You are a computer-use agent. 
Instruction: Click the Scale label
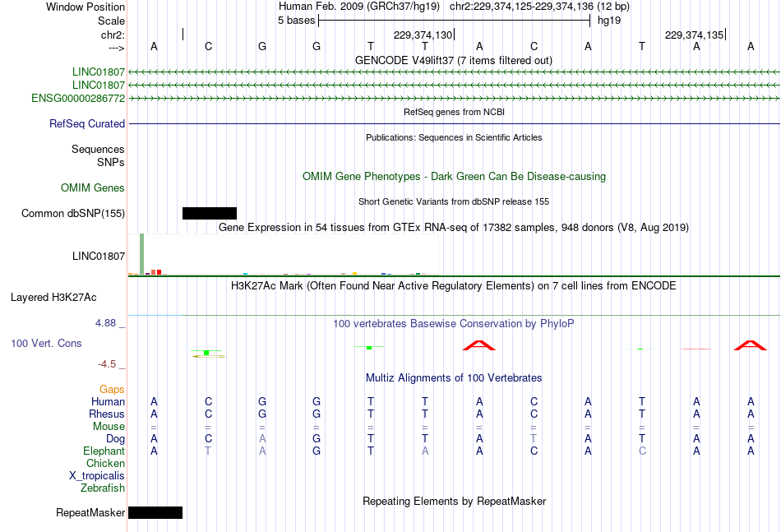[x=111, y=21]
